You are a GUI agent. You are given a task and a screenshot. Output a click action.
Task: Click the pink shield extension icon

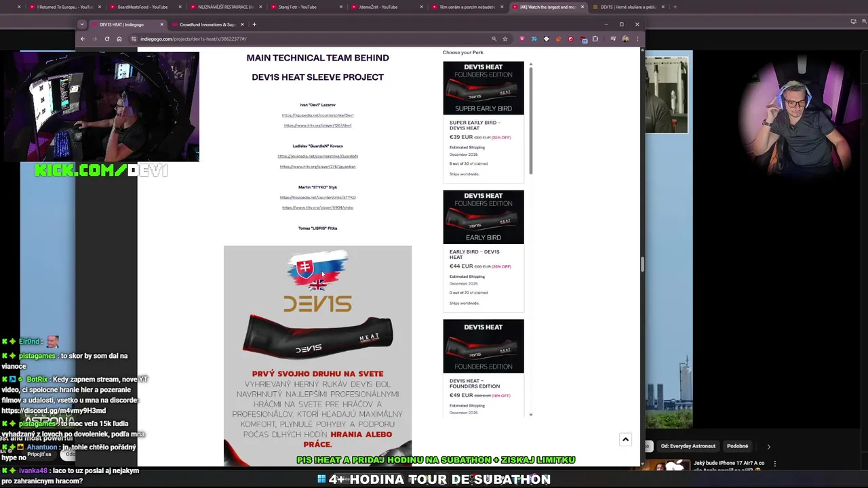pos(521,39)
